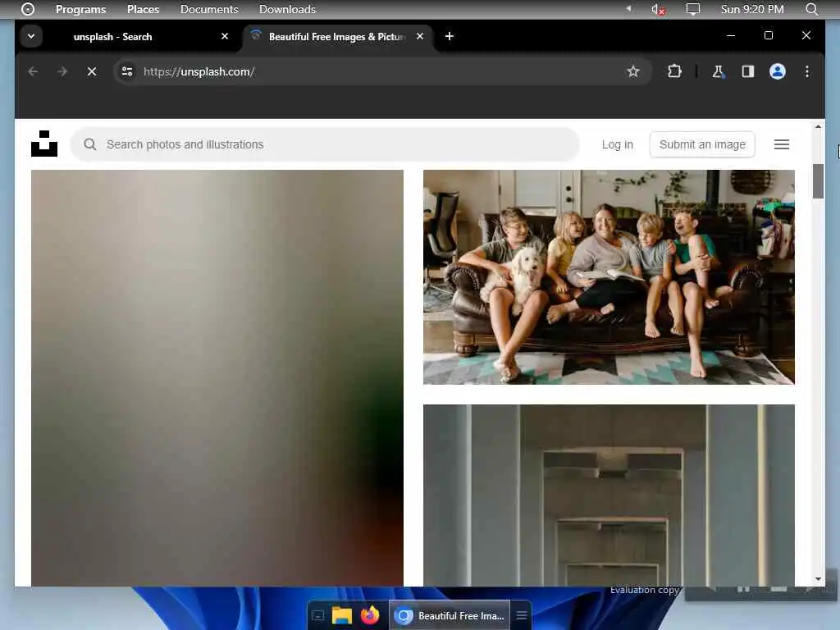
Task: Open the blurred loading photo on the left
Action: (217, 377)
